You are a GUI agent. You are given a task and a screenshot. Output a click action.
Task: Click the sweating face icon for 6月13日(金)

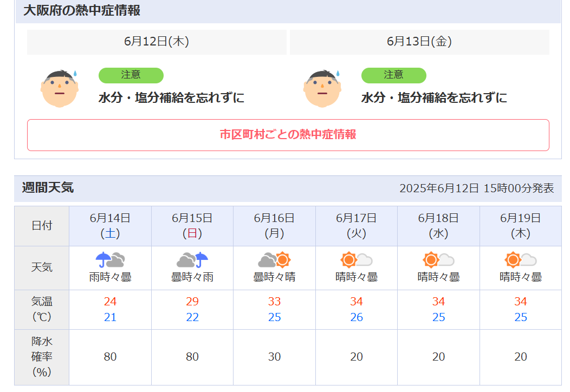(322, 88)
